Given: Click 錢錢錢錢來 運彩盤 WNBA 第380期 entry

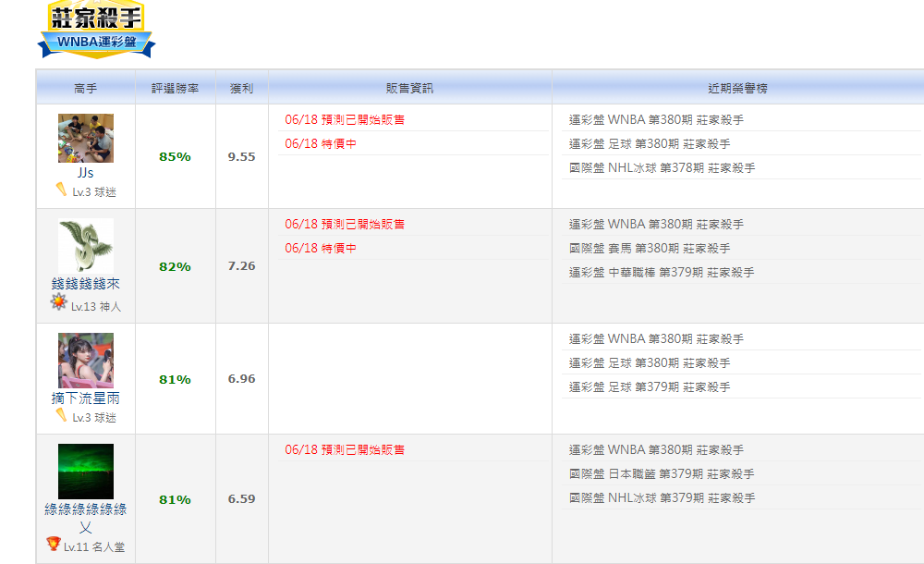Looking at the screenshot, I should [x=656, y=224].
